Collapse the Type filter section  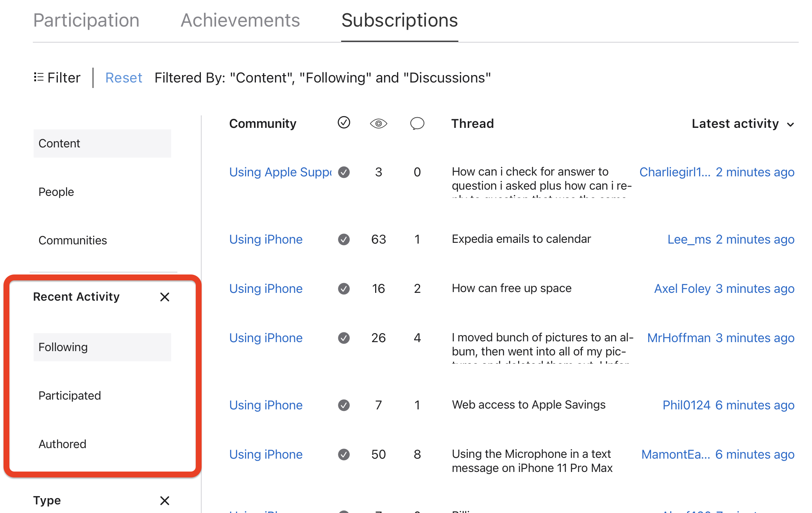165,500
